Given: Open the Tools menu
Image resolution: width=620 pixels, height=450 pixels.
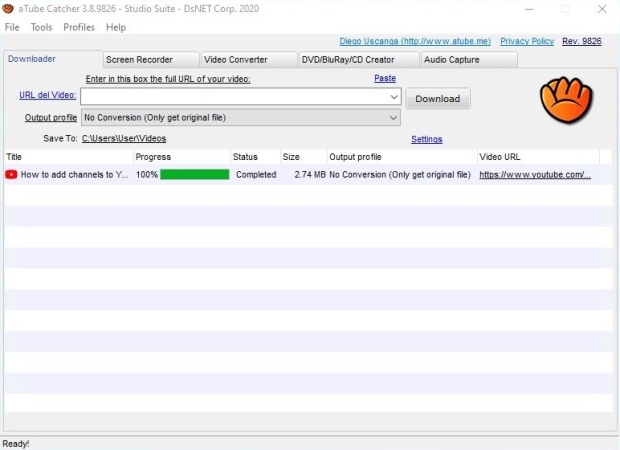Looking at the screenshot, I should click(41, 27).
